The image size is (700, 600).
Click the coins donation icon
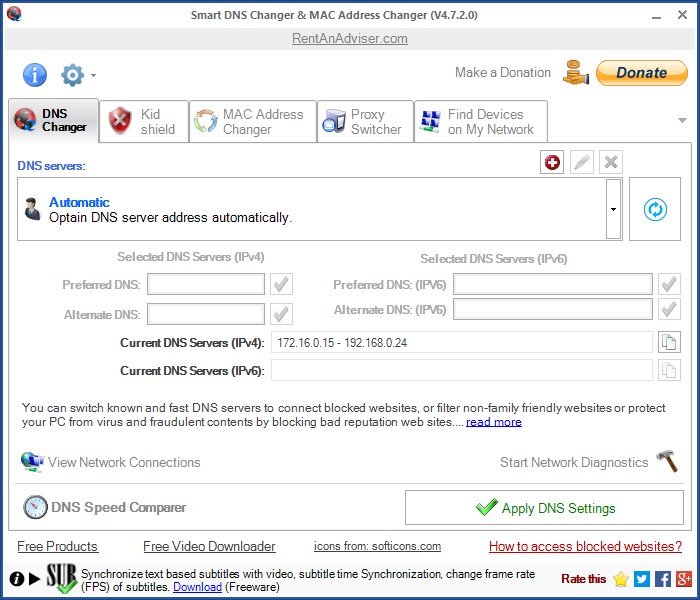[575, 73]
